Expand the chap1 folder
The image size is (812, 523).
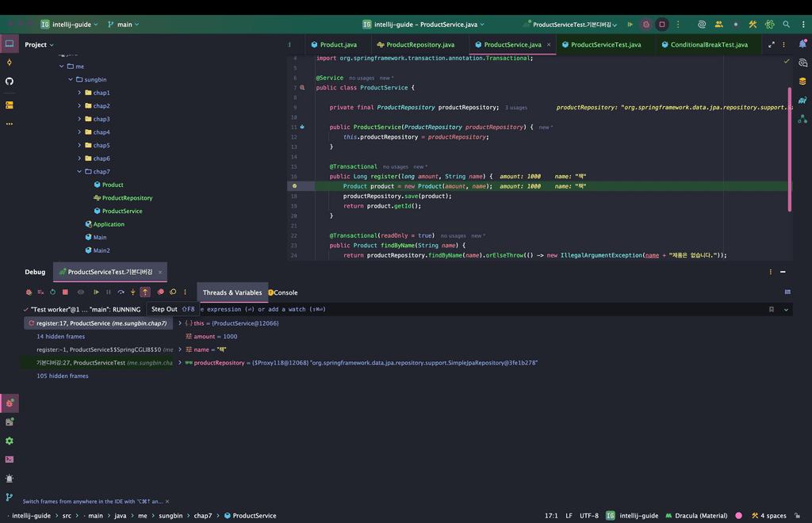click(79, 93)
